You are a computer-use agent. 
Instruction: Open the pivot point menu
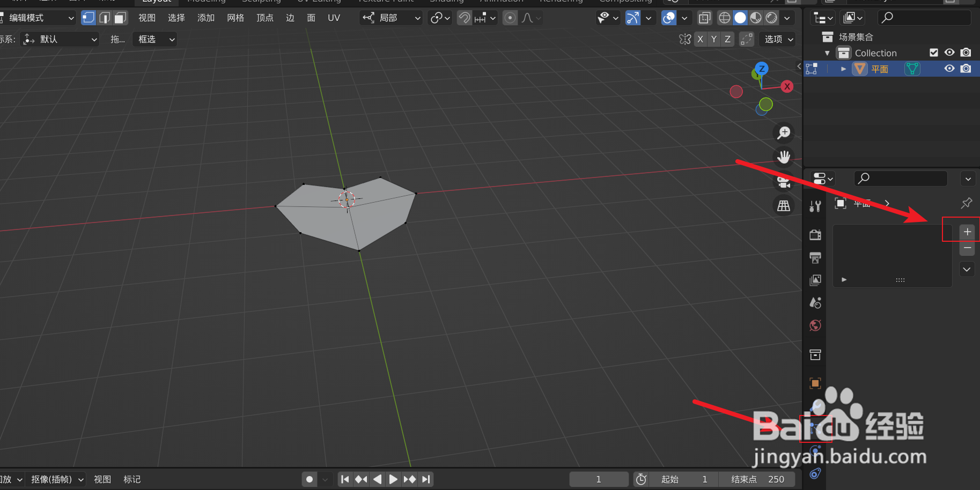440,18
